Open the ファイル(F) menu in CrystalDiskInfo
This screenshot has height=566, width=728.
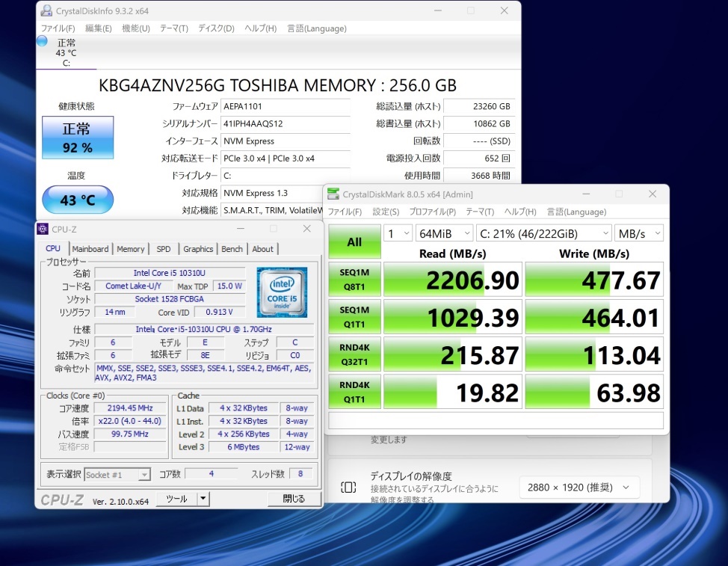(58, 28)
